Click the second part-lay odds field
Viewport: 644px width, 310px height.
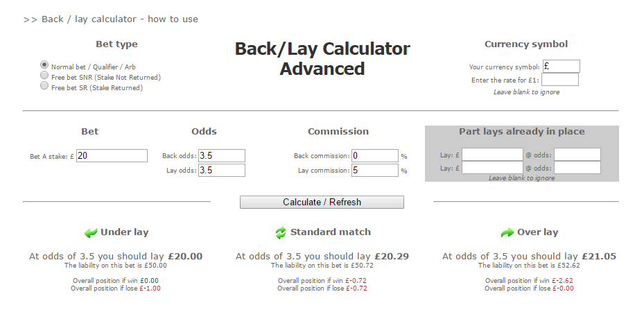[577, 168]
